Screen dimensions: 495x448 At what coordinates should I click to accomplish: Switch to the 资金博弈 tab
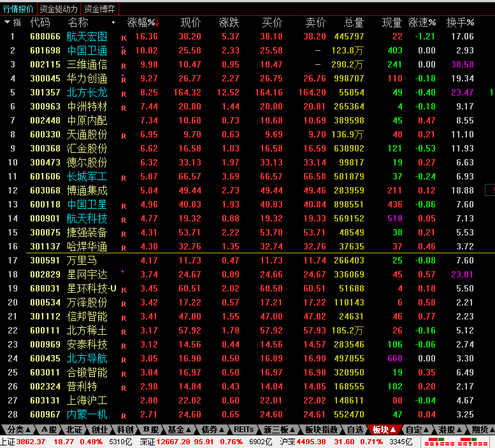[x=100, y=9]
